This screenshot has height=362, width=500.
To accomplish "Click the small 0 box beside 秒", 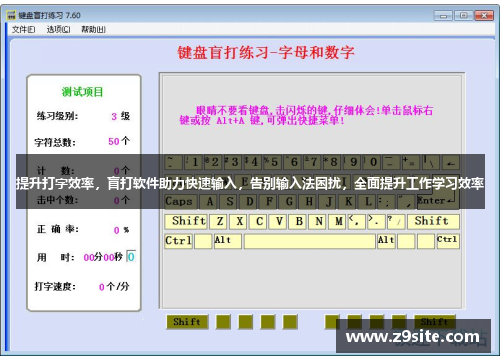I will pyautogui.click(x=131, y=257).
